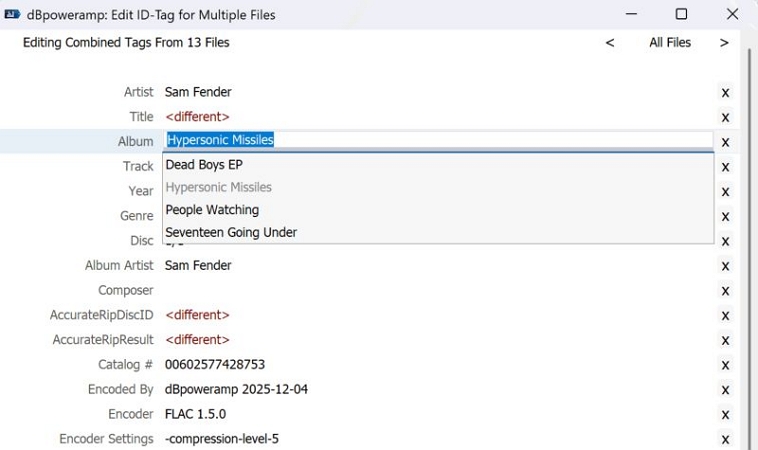
Task: Clear the Year tag with its X
Action: click(x=725, y=192)
